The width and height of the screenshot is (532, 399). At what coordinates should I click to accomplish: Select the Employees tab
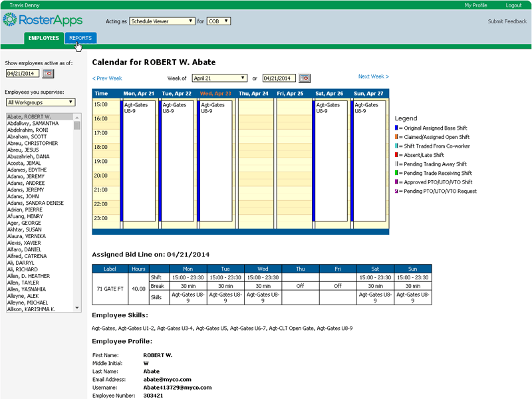(44, 38)
